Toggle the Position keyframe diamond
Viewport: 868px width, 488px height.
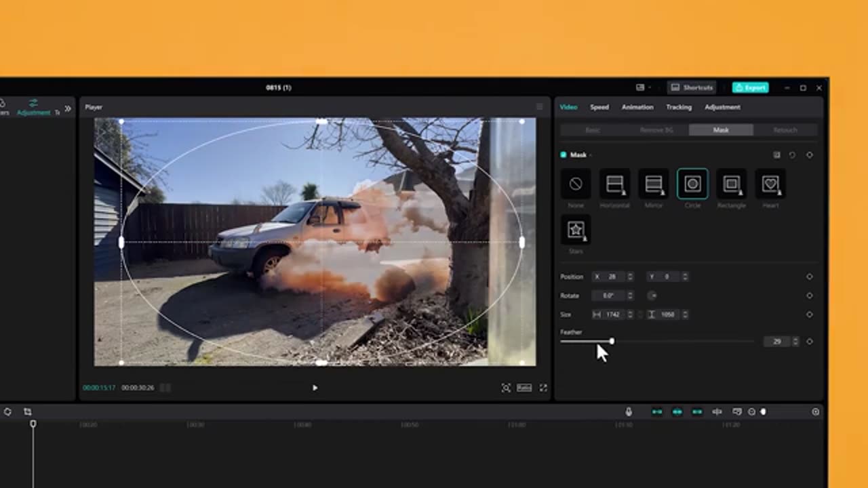(x=809, y=277)
